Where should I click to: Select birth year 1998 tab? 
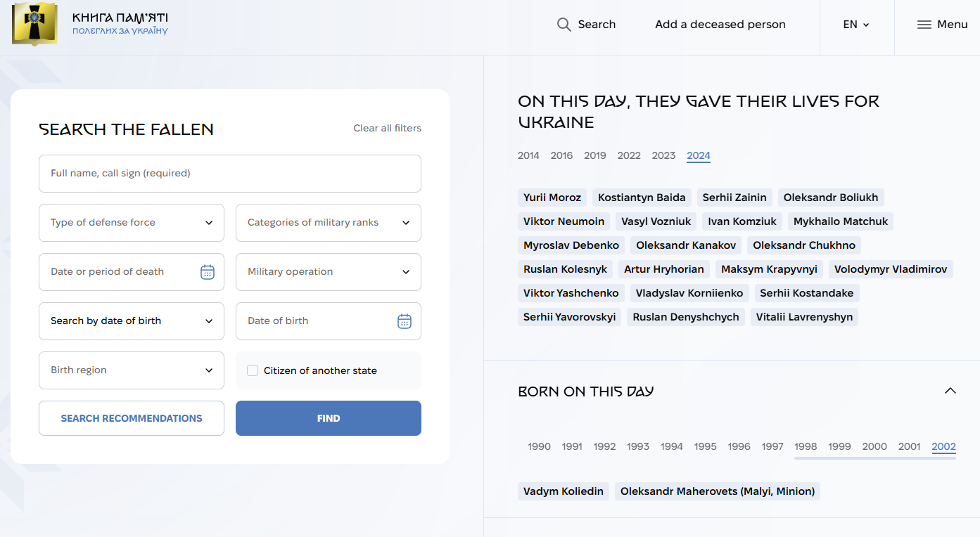tap(806, 446)
